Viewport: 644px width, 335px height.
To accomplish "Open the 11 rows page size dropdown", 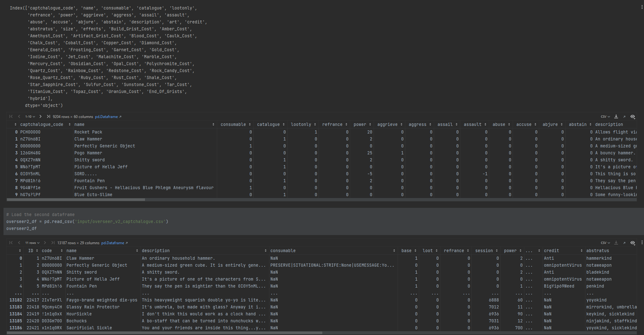I will (x=32, y=243).
